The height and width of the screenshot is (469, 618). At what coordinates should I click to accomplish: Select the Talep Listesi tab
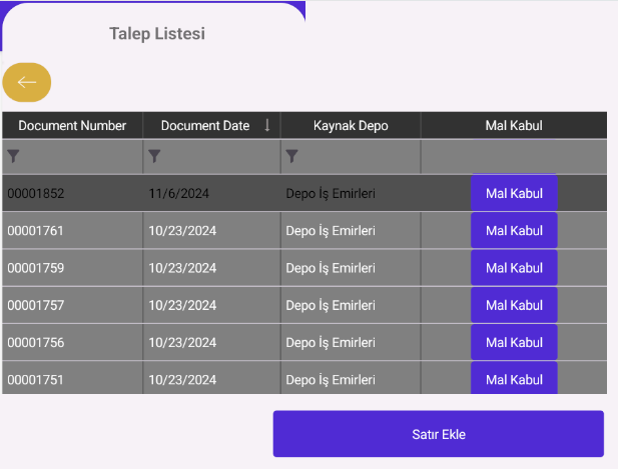(x=157, y=34)
